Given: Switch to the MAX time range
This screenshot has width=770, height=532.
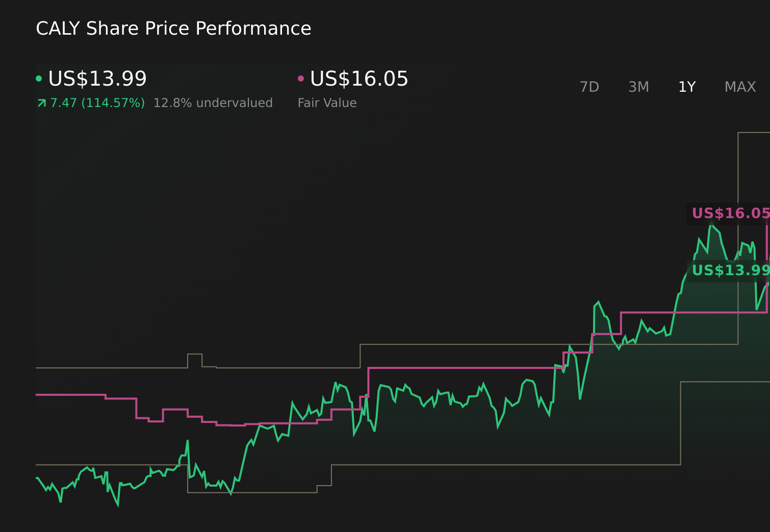Looking at the screenshot, I should coord(740,87).
